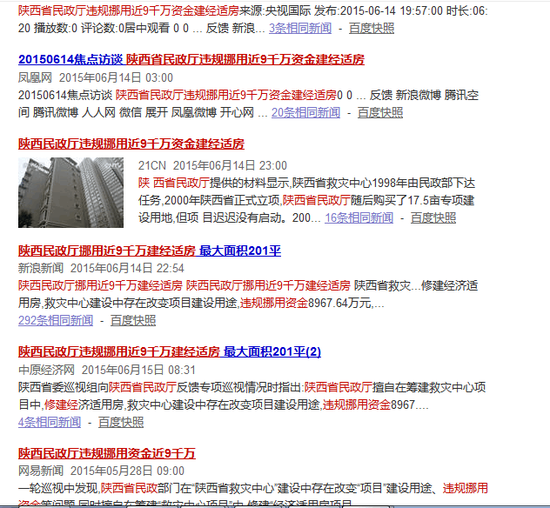Open the 20150614焦点访谈 headline link
The width and height of the screenshot is (550, 508).
click(x=191, y=59)
